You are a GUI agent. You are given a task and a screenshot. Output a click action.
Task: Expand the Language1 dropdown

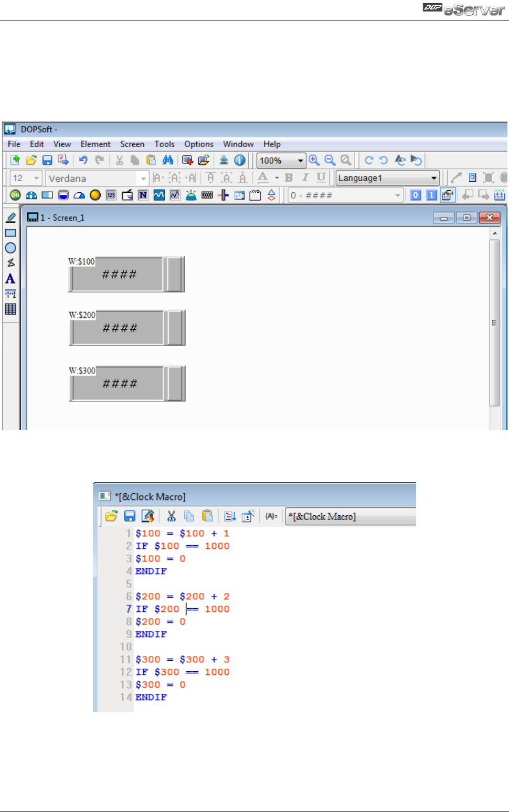click(433, 178)
